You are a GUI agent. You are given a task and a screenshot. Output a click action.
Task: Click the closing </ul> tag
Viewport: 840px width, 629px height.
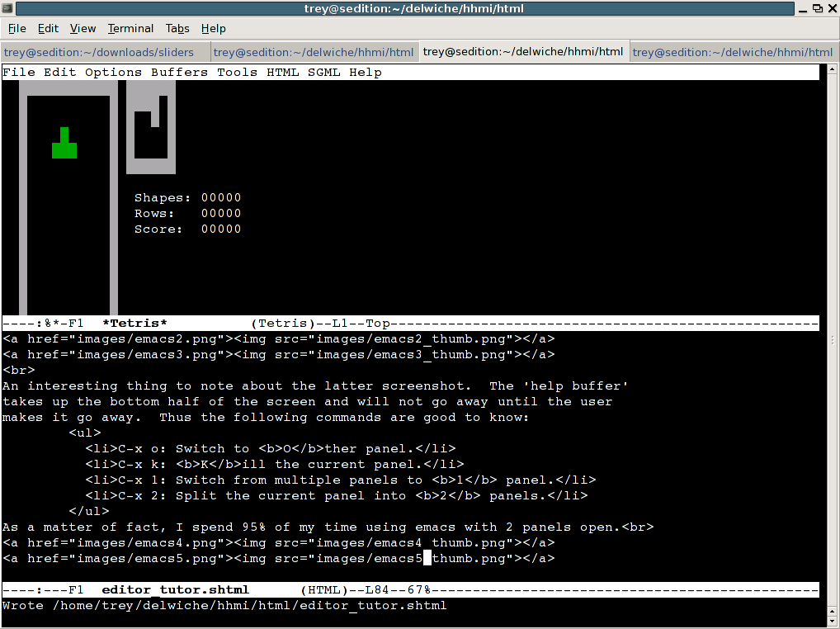pyautogui.click(x=89, y=511)
